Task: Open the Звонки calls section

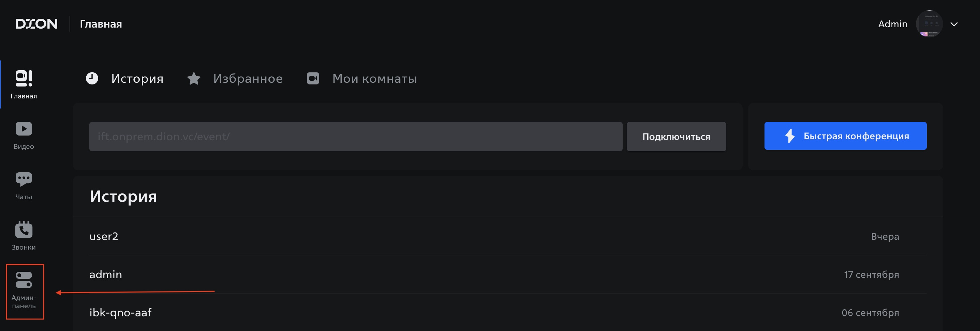Action: click(24, 236)
